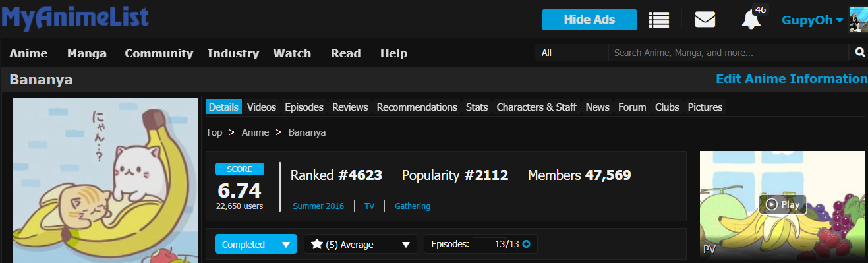The height and width of the screenshot is (263, 868).
Task: Open the Gathering studio link
Action: tap(413, 206)
